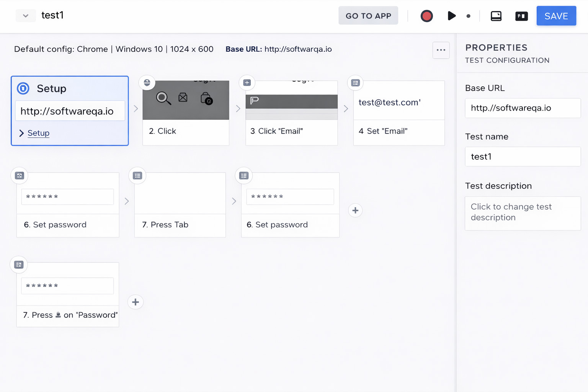Click the Base URL input field
The height and width of the screenshot is (392, 588).
coord(522,108)
